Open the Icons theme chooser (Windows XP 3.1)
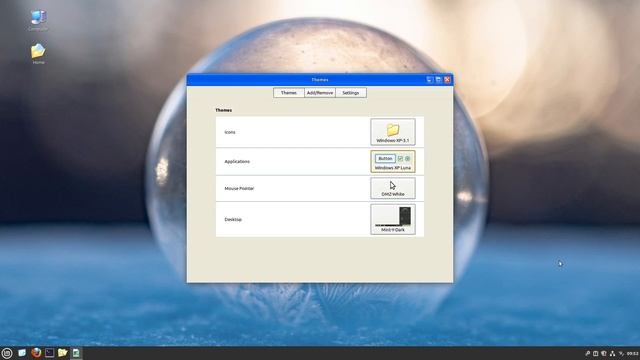 coord(393,132)
